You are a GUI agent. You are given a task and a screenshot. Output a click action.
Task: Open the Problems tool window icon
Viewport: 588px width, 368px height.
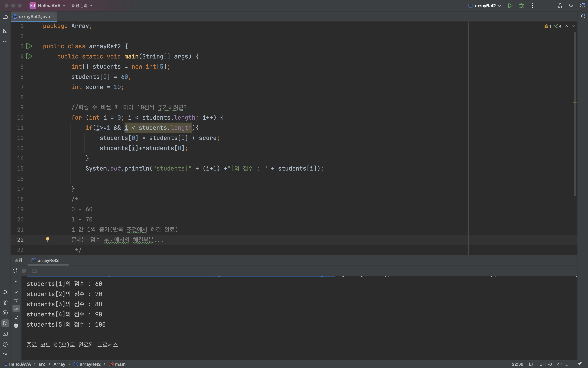[5, 344]
